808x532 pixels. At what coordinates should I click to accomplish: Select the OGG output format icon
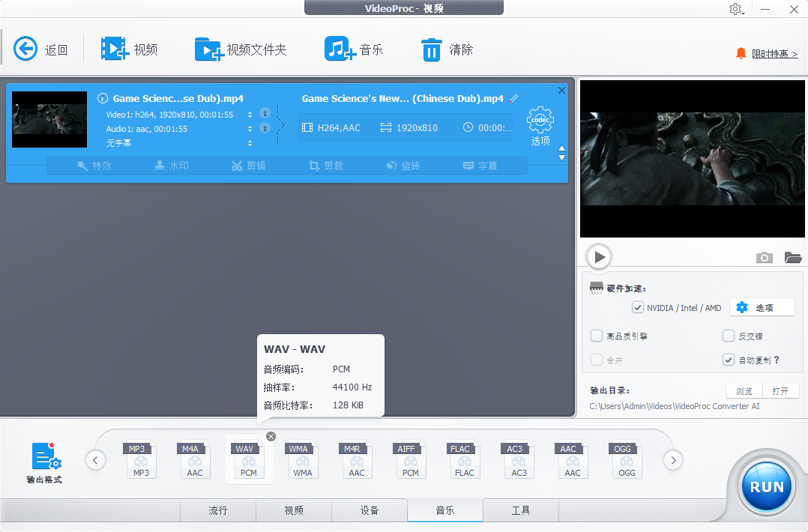coord(627,458)
